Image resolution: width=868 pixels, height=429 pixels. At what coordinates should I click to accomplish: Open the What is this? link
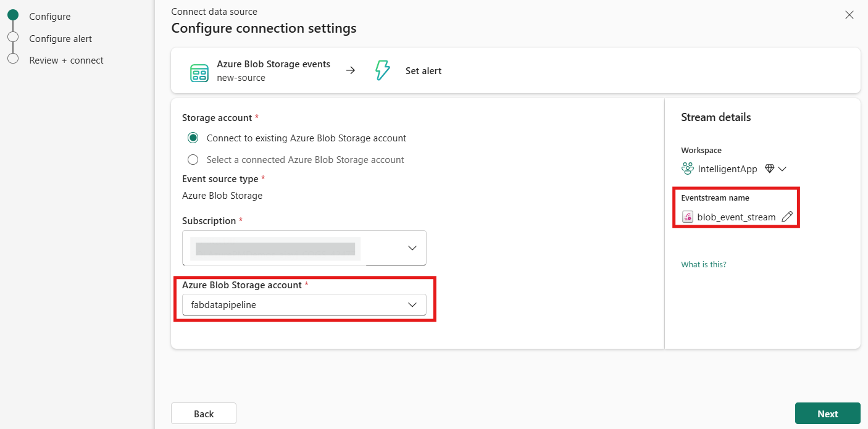point(704,264)
